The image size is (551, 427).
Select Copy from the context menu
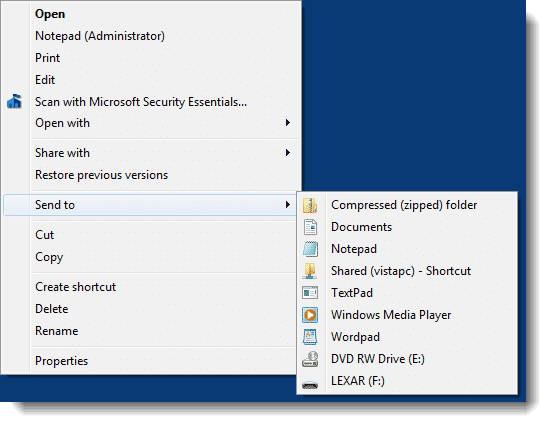49,257
